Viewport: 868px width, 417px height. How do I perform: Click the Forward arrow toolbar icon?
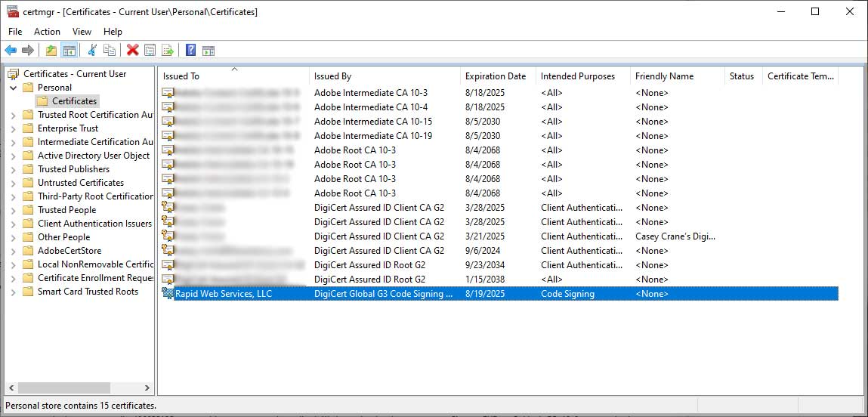point(28,51)
